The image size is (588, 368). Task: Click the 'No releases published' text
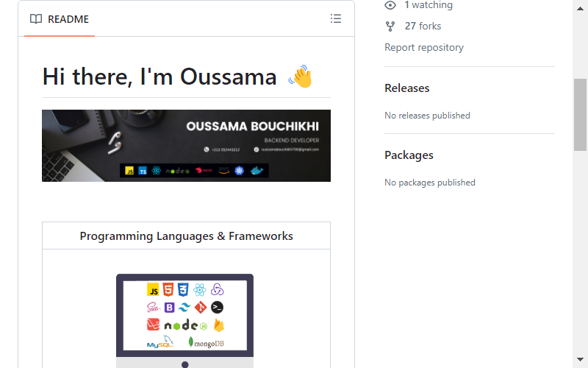coord(427,116)
